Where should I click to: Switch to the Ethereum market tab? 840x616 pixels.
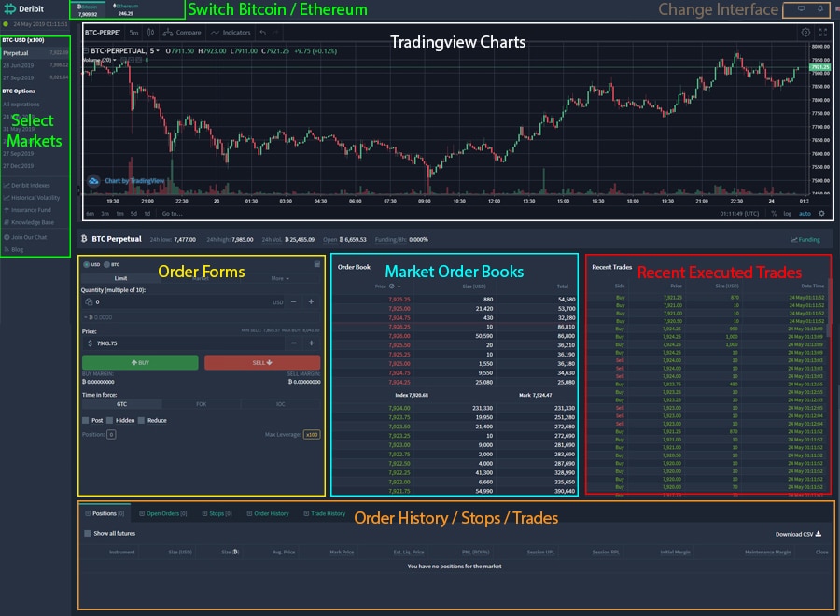(129, 9)
